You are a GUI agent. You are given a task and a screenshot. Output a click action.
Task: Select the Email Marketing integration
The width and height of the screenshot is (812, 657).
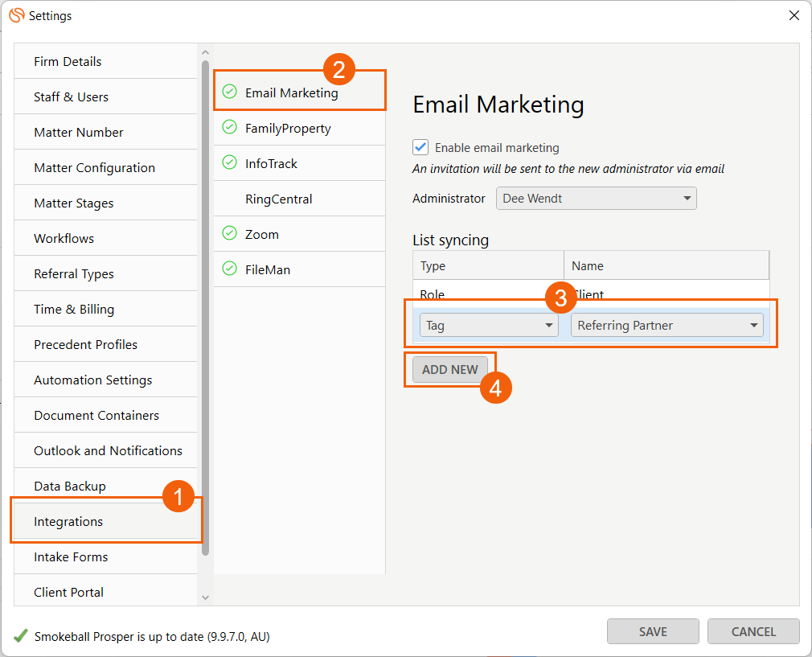coord(299,92)
